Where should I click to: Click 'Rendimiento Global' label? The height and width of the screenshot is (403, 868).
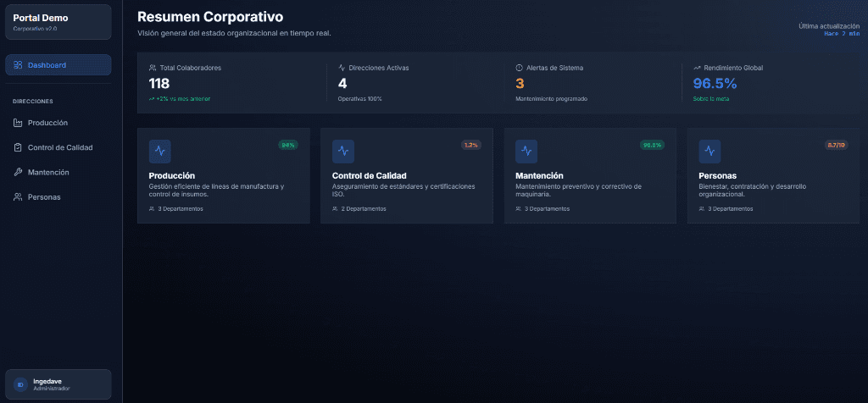point(733,68)
